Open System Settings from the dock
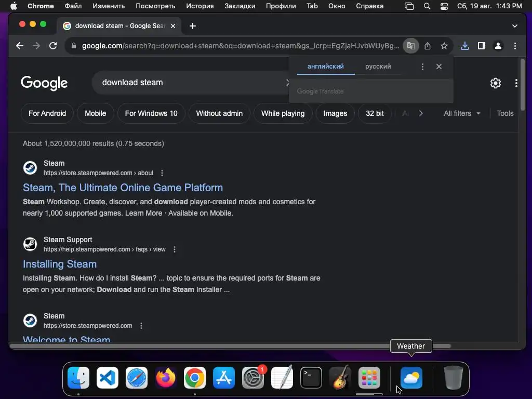This screenshot has height=399, width=532. (253, 378)
